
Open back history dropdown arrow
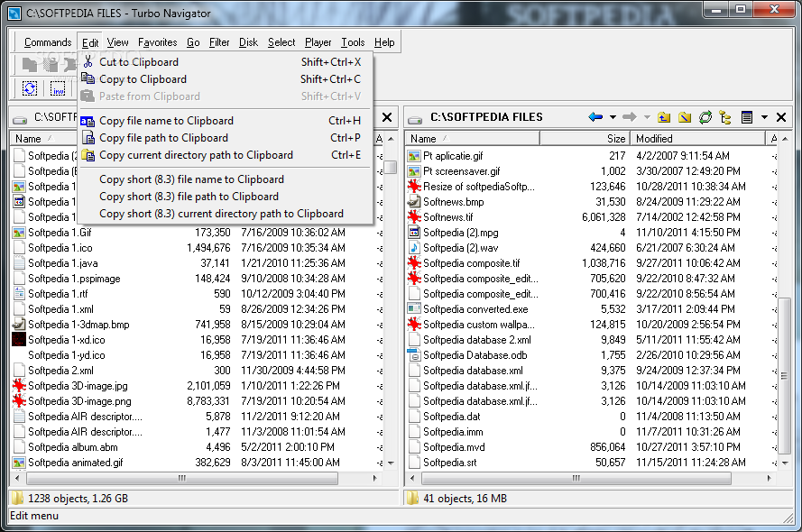(x=613, y=117)
